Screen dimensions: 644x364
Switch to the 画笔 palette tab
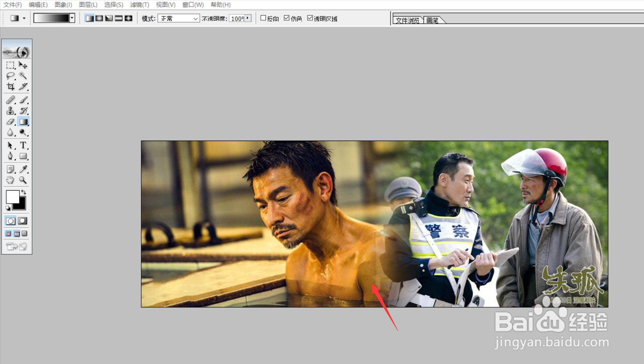pyautogui.click(x=432, y=20)
